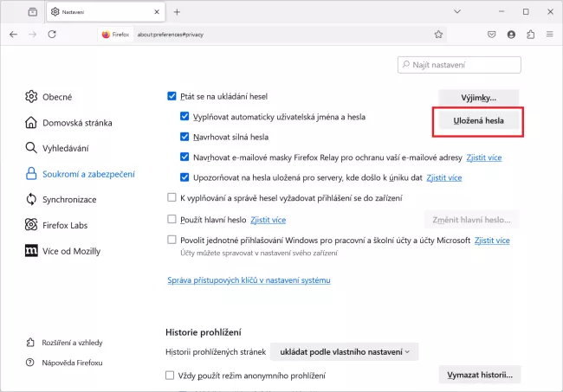Bookmark this page with the star icon
This screenshot has height=392, width=563.
(x=438, y=35)
